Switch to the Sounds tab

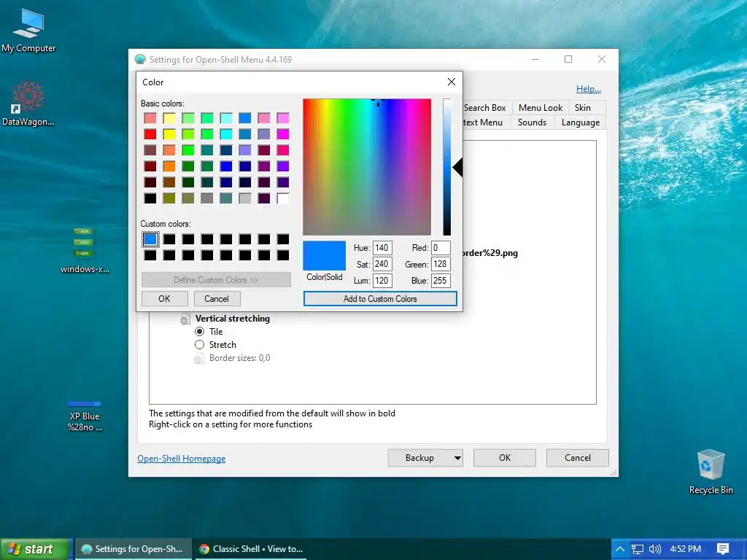[532, 122]
